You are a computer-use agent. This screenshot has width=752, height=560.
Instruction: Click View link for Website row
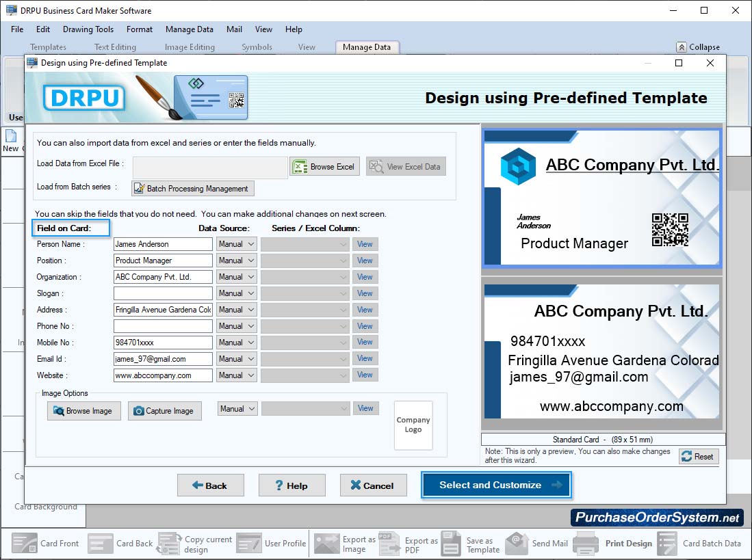click(365, 375)
